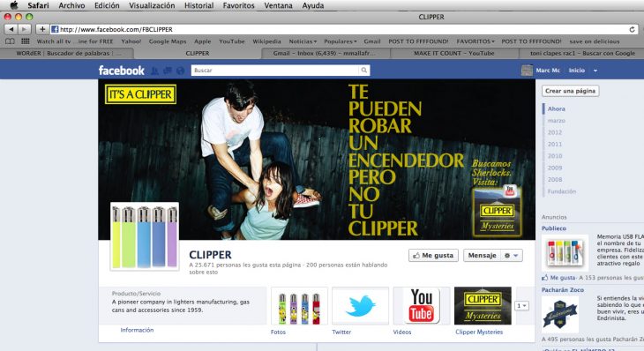Screen dimensions: 644x351
Task: Select Ahora in the timeline
Action: [556, 108]
